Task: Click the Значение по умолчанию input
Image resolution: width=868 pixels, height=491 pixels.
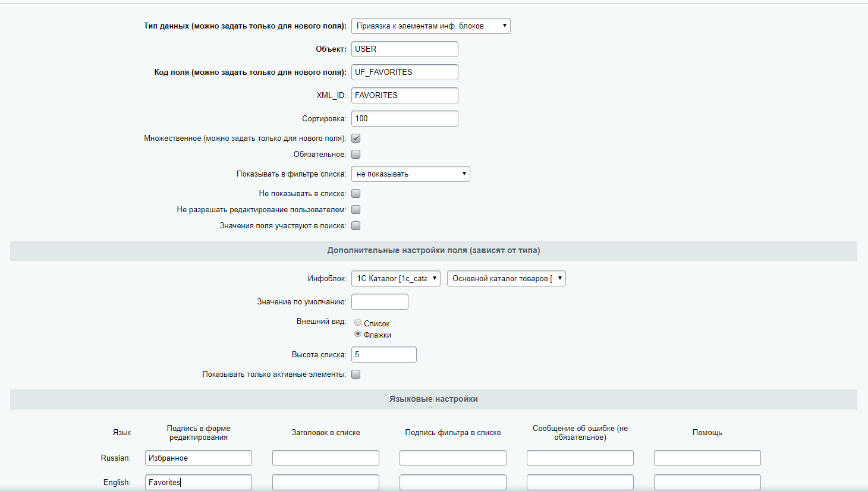Action: tap(379, 302)
